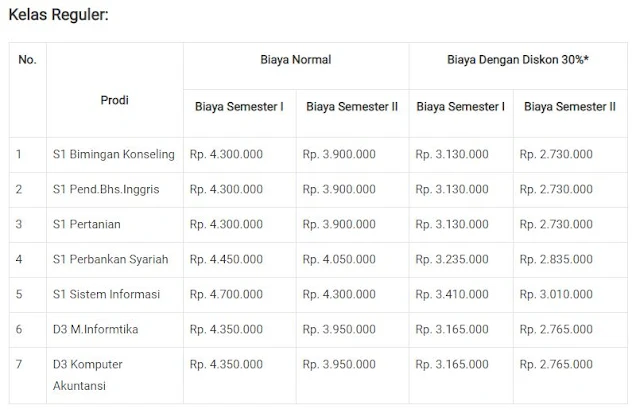Click the Rp. 4.700.000 semester I fee
The image size is (640, 413).
pyautogui.click(x=226, y=294)
